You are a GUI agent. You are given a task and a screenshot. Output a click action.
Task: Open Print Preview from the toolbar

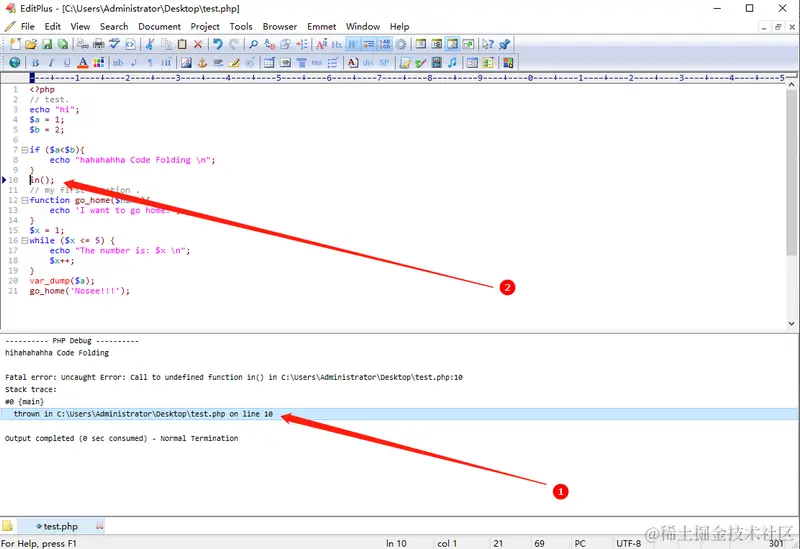[82, 44]
